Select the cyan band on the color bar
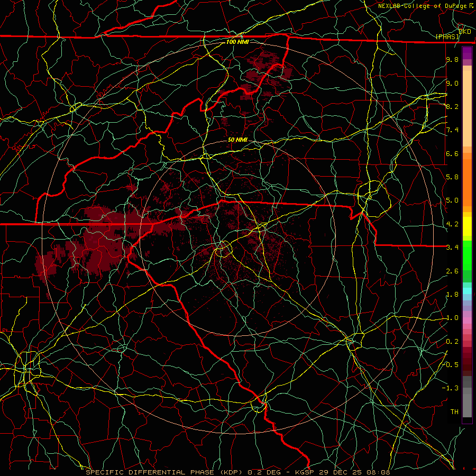Image resolution: width=476 pixels, height=476 pixels. pos(467,291)
